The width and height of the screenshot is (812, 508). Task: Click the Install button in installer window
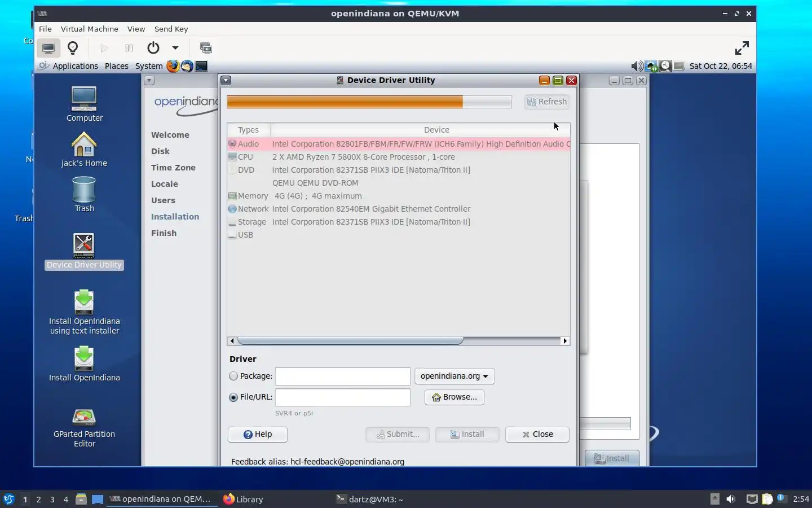tap(612, 458)
